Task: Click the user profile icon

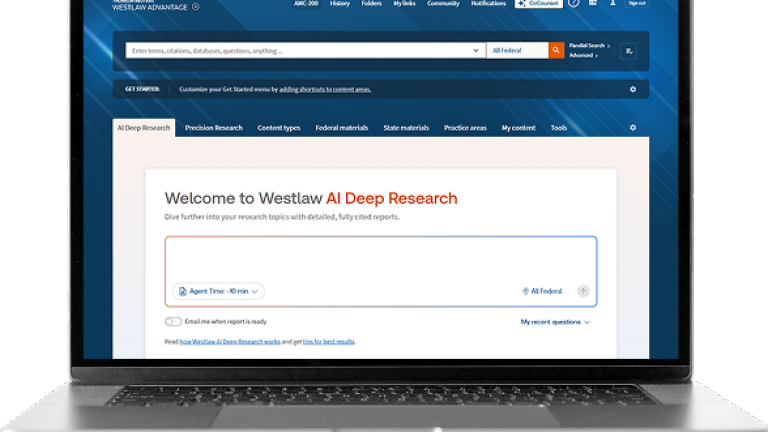Action: click(613, 3)
